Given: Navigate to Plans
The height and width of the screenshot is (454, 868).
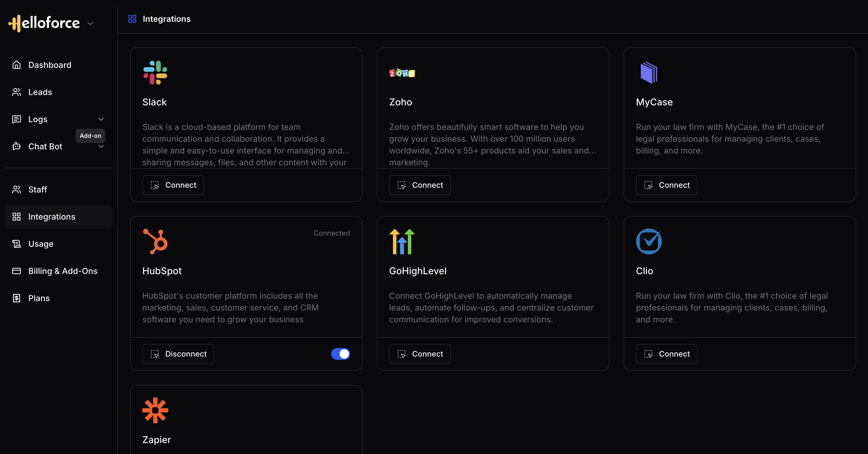Looking at the screenshot, I should tap(59, 298).
